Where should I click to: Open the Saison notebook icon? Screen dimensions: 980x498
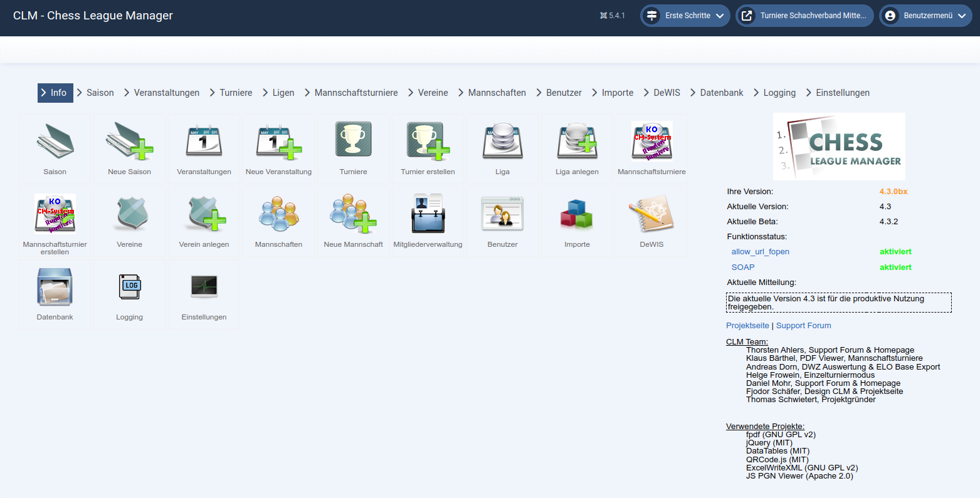click(55, 141)
